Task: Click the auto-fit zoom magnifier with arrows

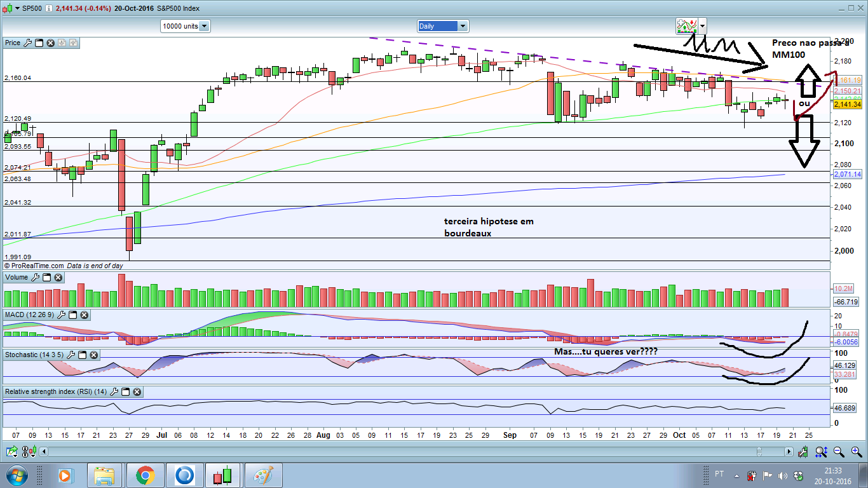Action: [821, 452]
